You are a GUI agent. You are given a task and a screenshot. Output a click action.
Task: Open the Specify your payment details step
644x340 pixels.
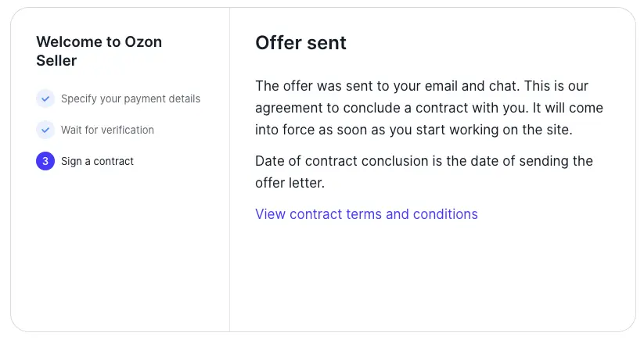click(x=130, y=98)
